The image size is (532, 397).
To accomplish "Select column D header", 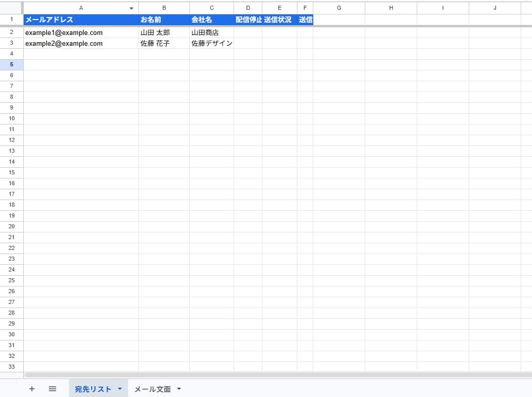I will 248,8.
